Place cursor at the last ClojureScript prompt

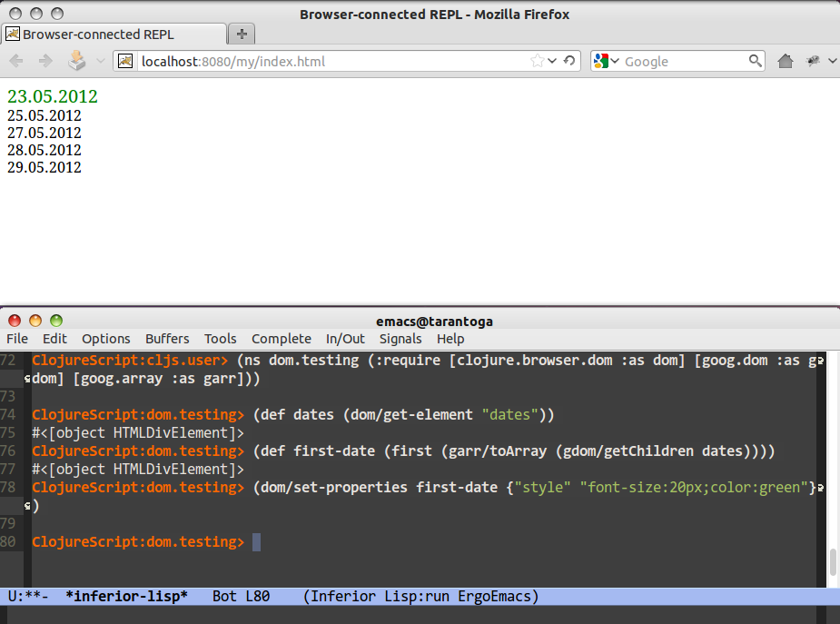(x=257, y=542)
